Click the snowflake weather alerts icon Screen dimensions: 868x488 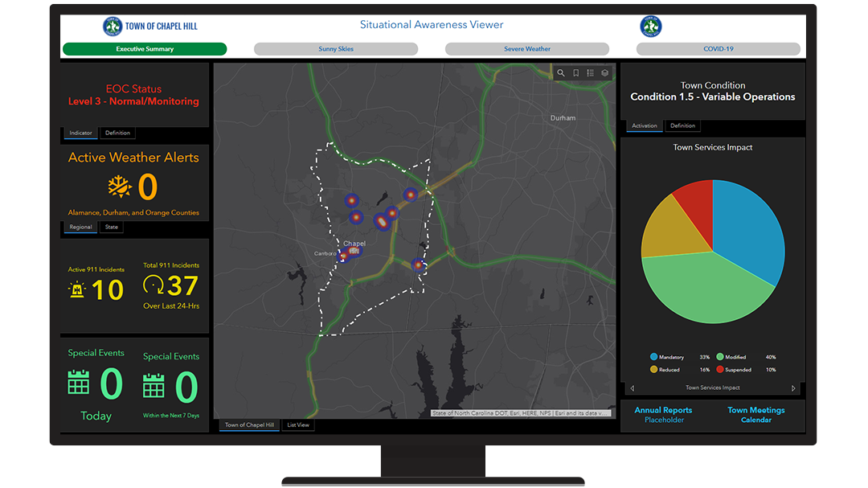[x=118, y=187]
